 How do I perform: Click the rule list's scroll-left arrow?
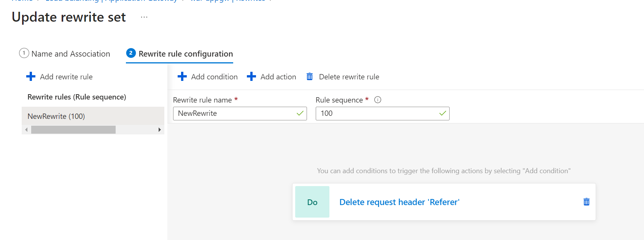(x=26, y=130)
